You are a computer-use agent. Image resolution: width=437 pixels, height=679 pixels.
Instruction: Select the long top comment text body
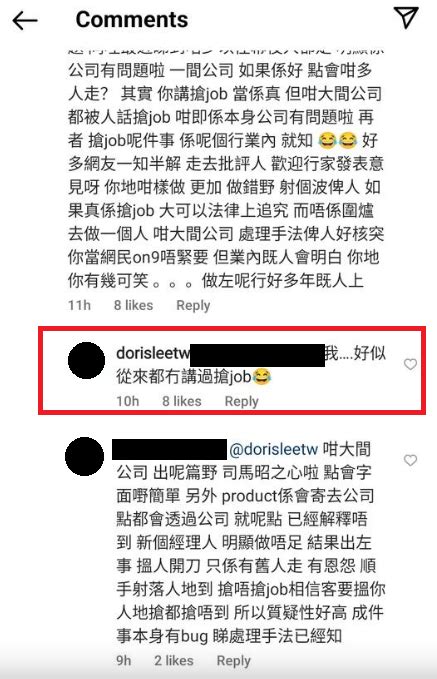pyautogui.click(x=226, y=171)
